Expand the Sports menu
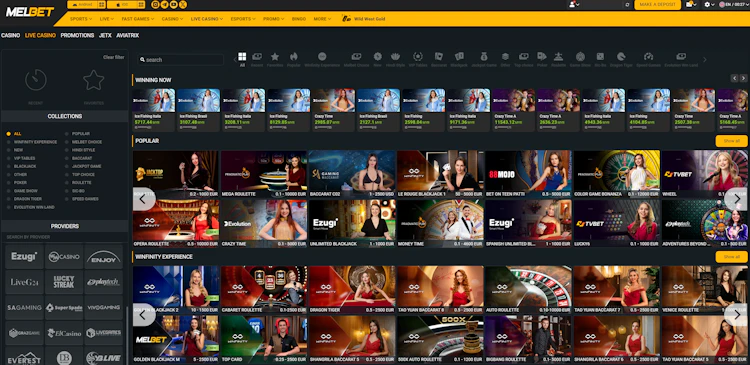The image size is (750, 365). [80, 19]
